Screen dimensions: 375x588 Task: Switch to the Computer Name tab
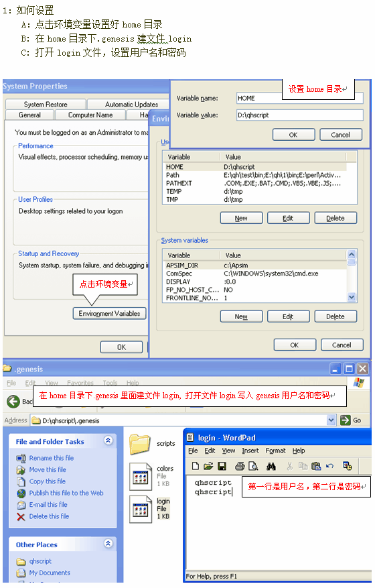(90, 115)
